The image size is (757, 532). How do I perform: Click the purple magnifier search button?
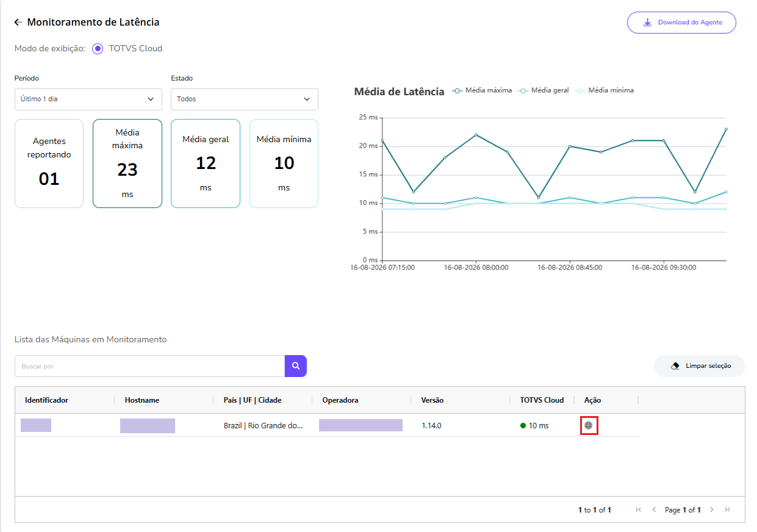296,366
